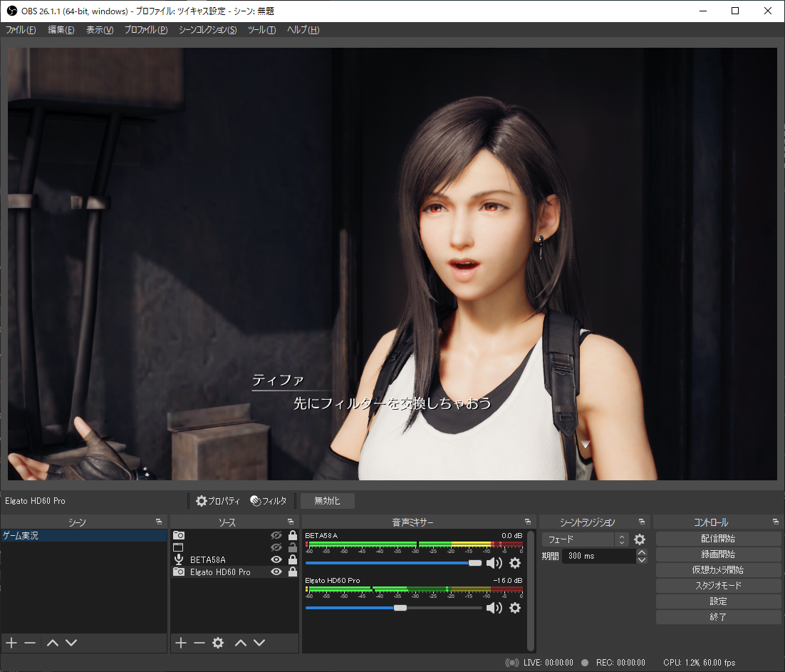Click the microphone icon of the BETA58A source
Image resolution: width=785 pixels, height=672 pixels.
coord(178,559)
